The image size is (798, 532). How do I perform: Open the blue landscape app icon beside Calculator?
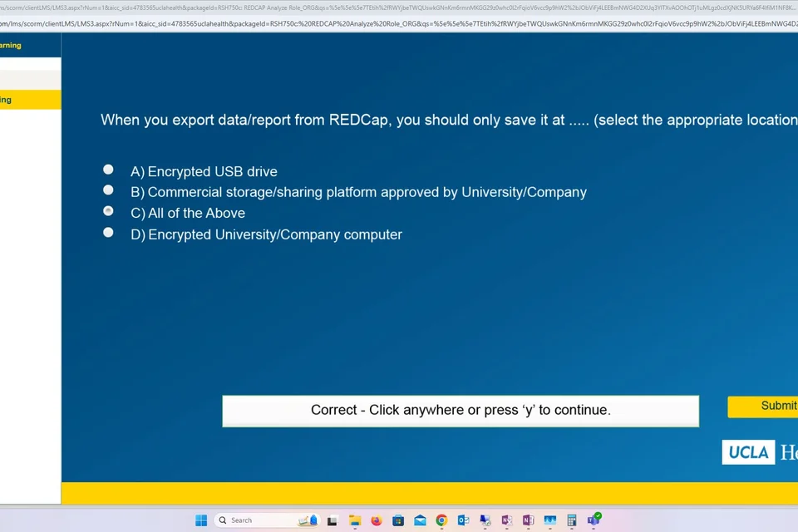coord(550,520)
